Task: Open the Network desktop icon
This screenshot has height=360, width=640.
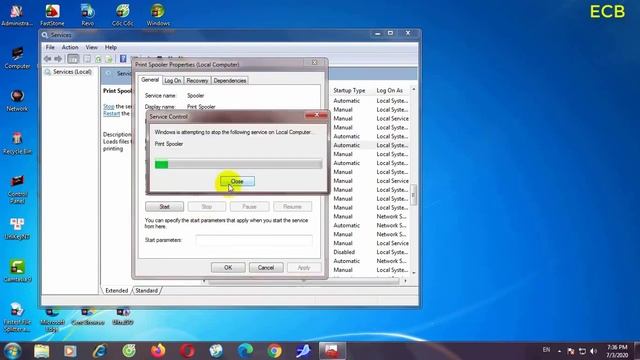Action: click(x=17, y=101)
